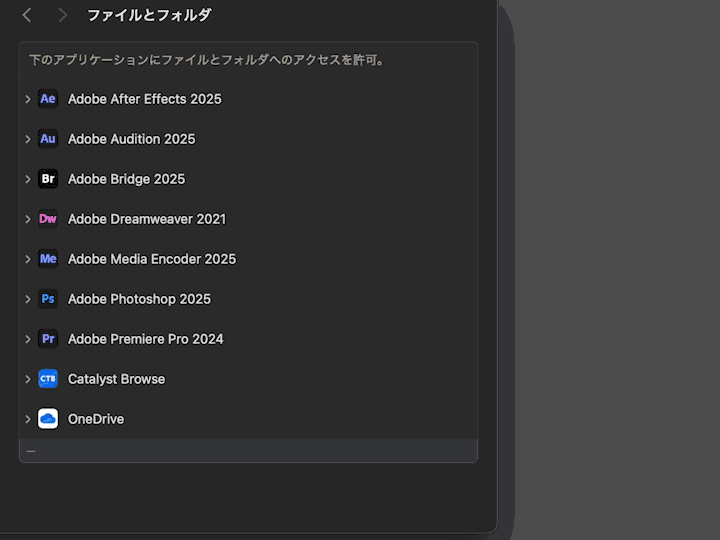Expand the Adobe Premiere Pro 2024 row

point(28,339)
